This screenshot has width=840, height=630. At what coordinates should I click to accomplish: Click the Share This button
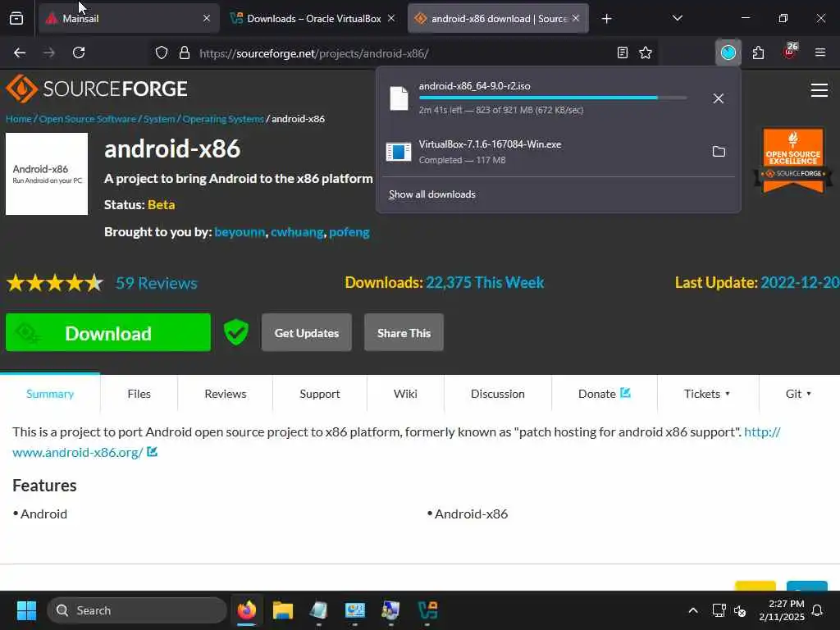404,333
